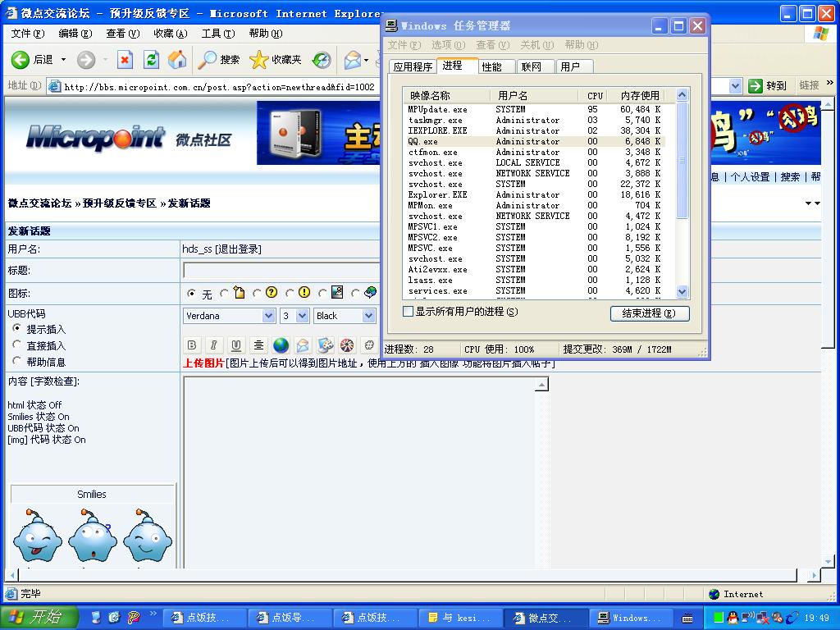Expand the Mail button dropdown arrow
The image size is (840, 630).
[x=367, y=59]
